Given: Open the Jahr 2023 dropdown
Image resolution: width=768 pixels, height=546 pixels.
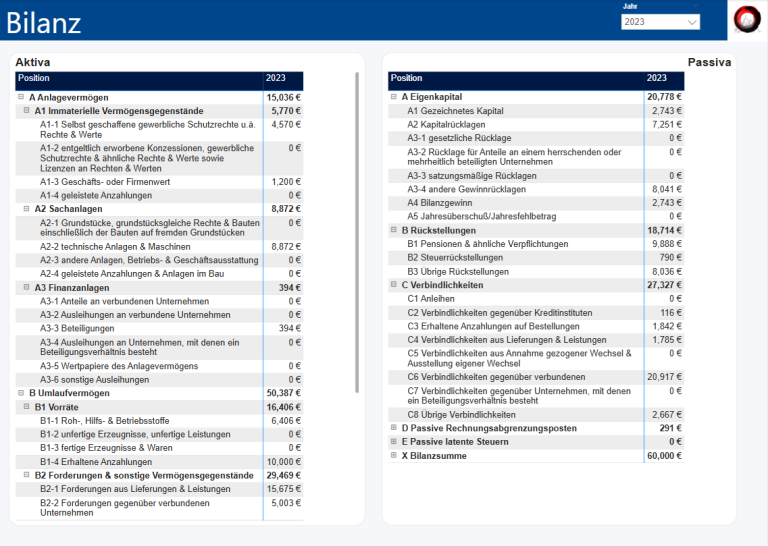Looking at the screenshot, I should tap(660, 22).
